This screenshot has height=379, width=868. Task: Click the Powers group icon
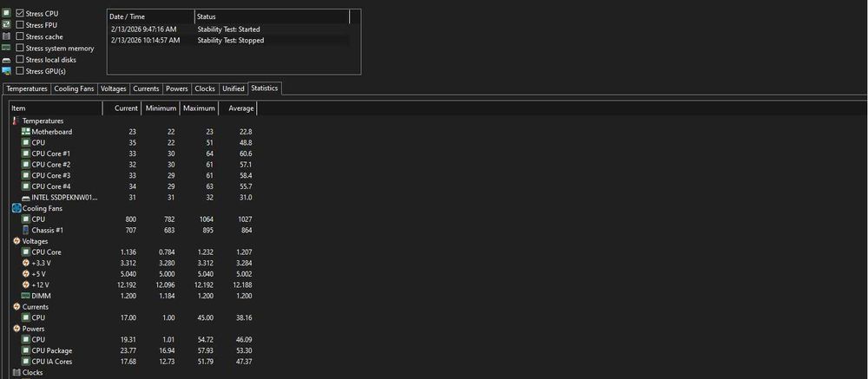pyautogui.click(x=16, y=329)
